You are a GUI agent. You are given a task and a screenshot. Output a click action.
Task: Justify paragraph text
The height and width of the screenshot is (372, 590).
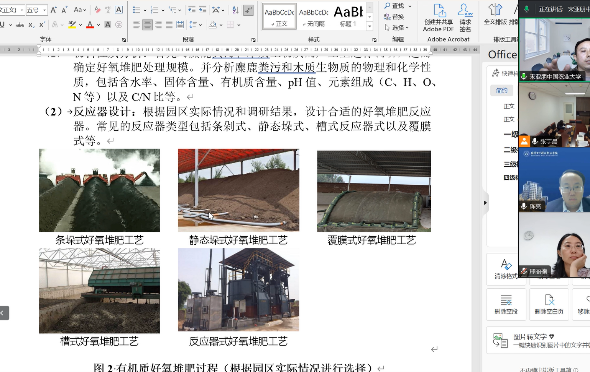coord(169,25)
